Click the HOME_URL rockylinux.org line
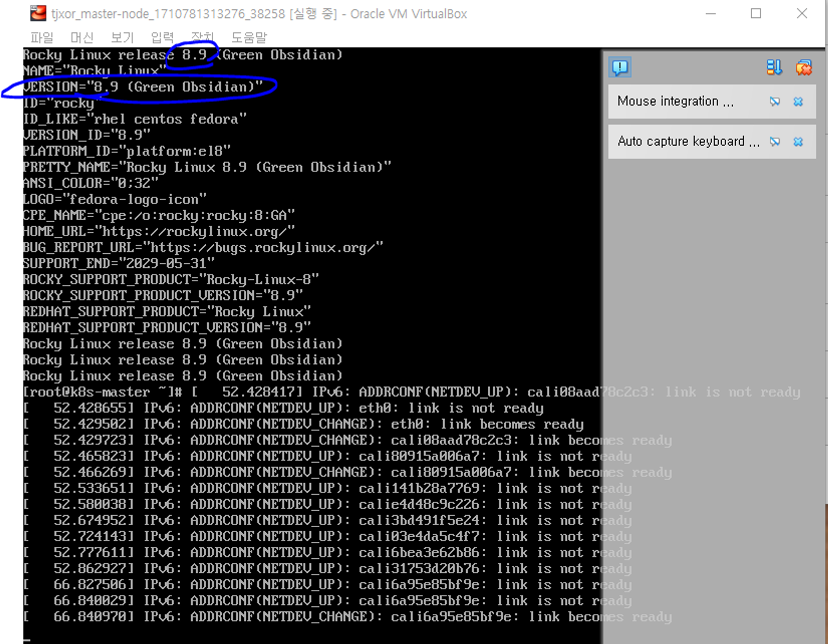The image size is (828, 644). (159, 231)
